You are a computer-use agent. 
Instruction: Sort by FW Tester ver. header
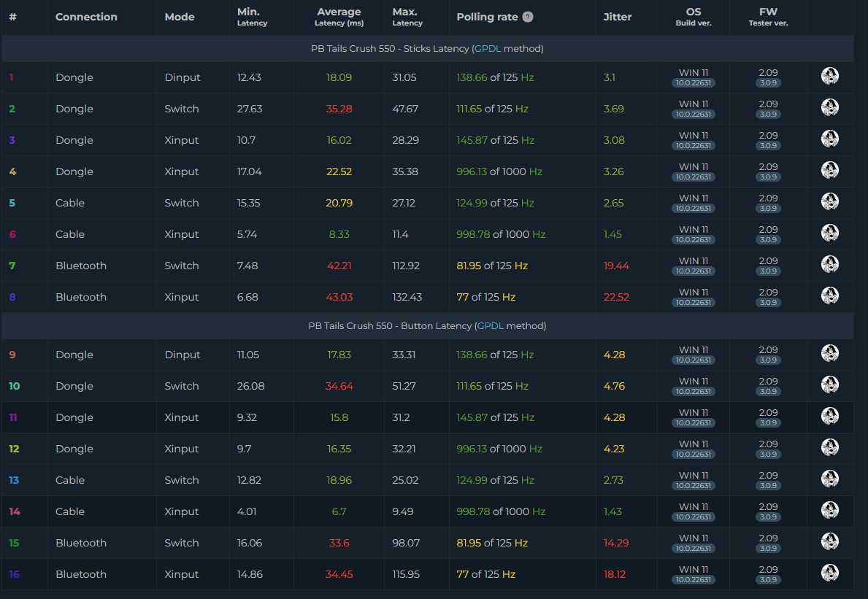pos(768,17)
